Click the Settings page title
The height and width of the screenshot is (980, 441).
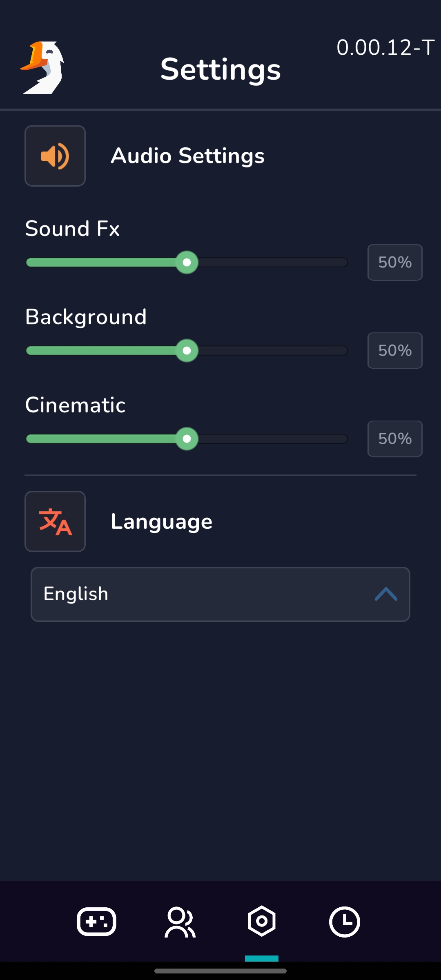click(x=220, y=69)
